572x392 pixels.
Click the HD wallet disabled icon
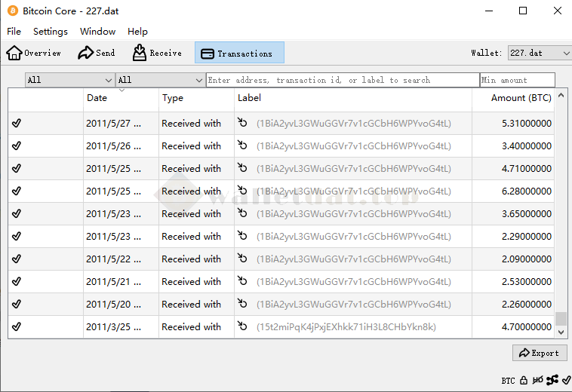pos(538,381)
